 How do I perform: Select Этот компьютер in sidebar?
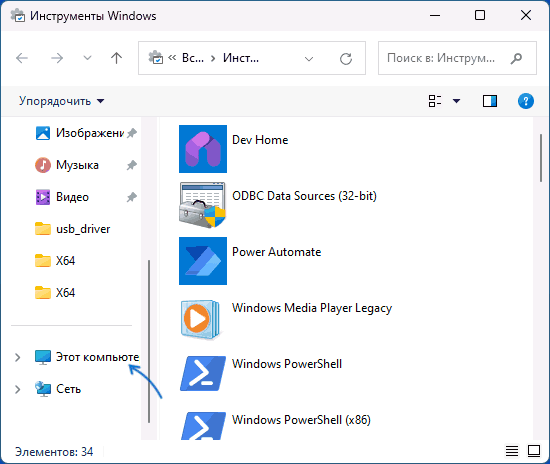pyautogui.click(x=98, y=357)
